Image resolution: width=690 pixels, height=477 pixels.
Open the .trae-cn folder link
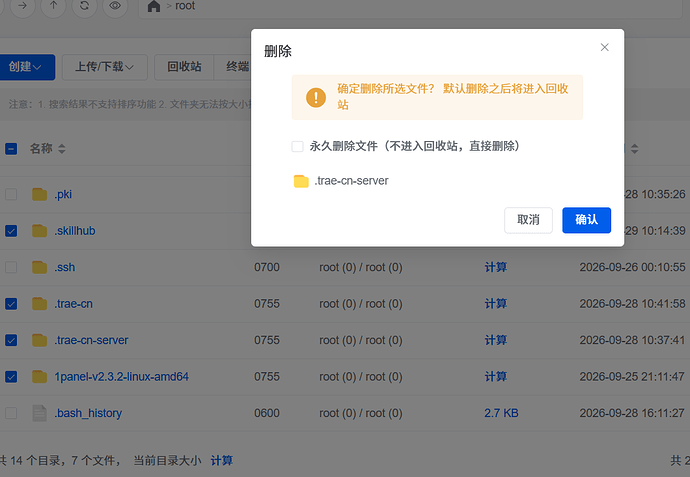(x=73, y=304)
